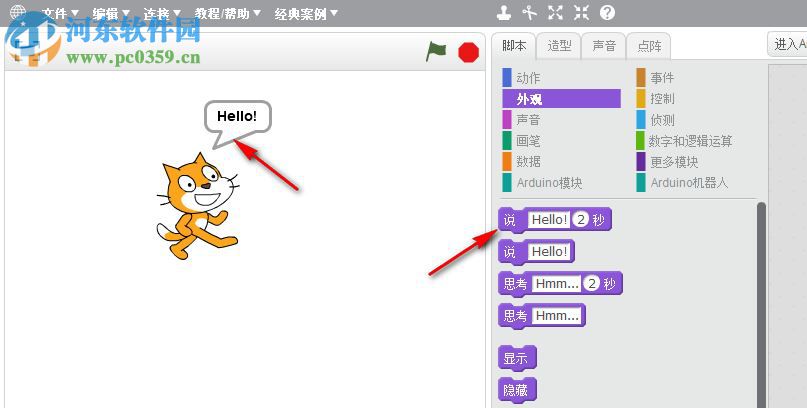Select the Arduino机器人 block category
The image size is (807, 408).
click(x=695, y=183)
